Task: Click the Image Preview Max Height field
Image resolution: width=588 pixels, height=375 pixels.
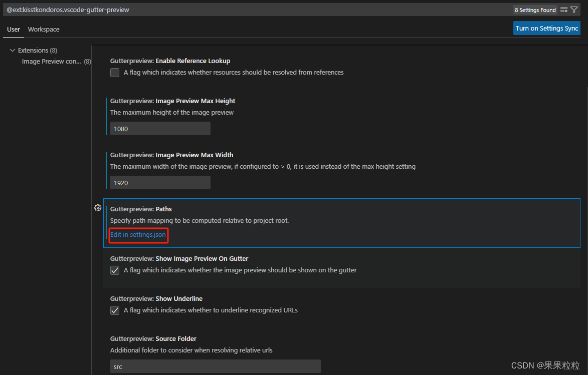Action: (160, 128)
